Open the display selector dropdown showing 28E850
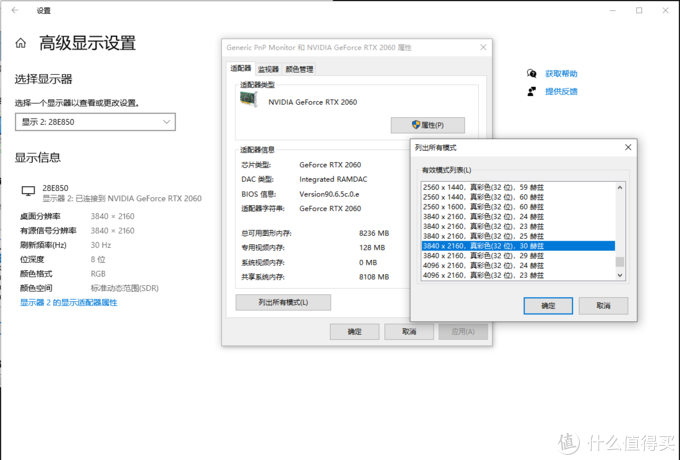 tap(95, 122)
